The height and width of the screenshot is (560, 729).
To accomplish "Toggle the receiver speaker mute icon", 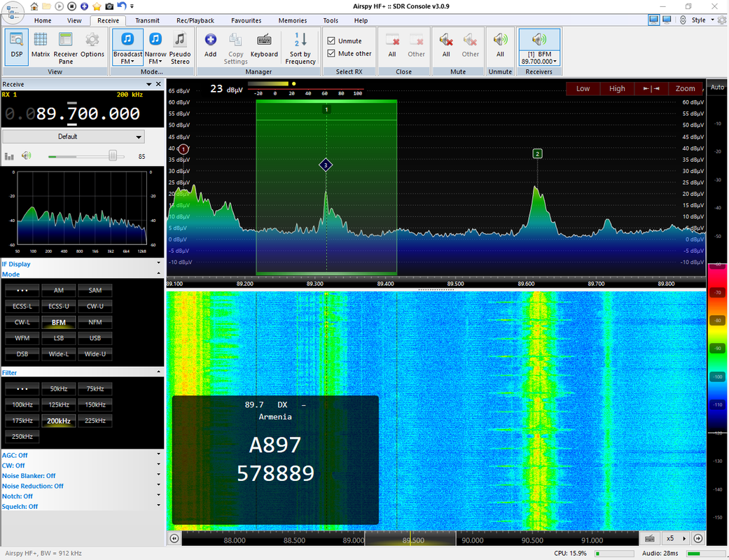I will [27, 155].
